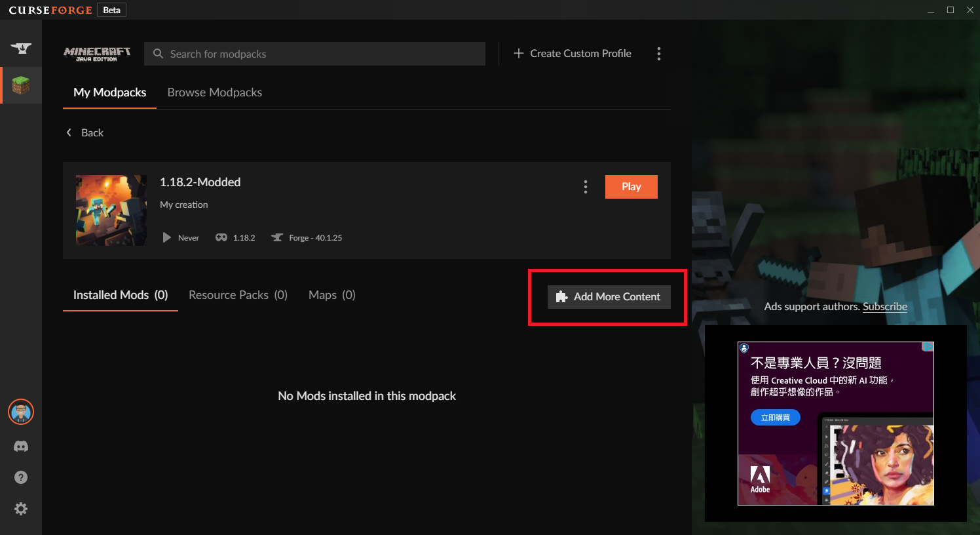Show the Installed Mods tab

pyautogui.click(x=121, y=295)
